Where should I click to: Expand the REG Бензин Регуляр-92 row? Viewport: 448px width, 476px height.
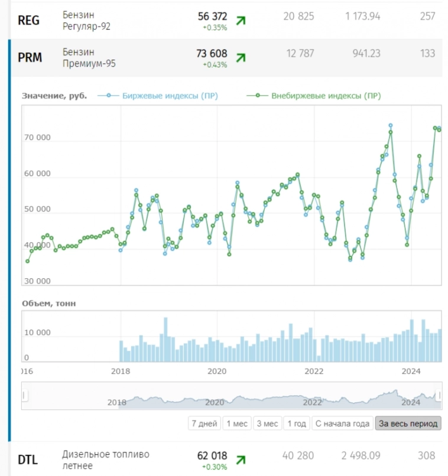coord(86,21)
